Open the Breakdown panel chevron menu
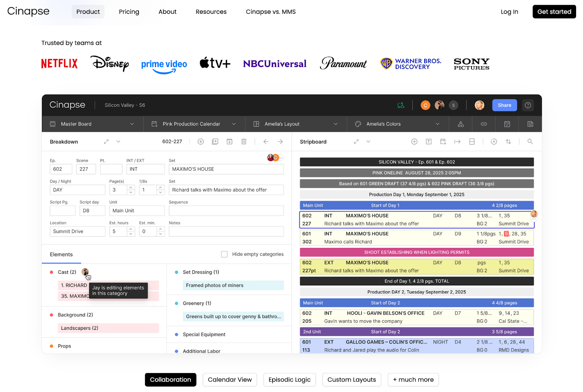The width and height of the screenshot is (583, 392). tap(118, 142)
